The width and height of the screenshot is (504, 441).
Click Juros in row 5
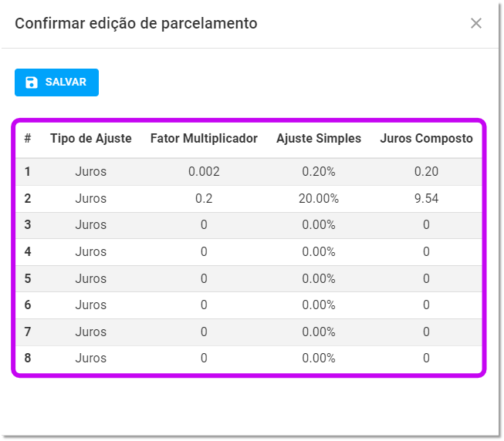click(91, 279)
